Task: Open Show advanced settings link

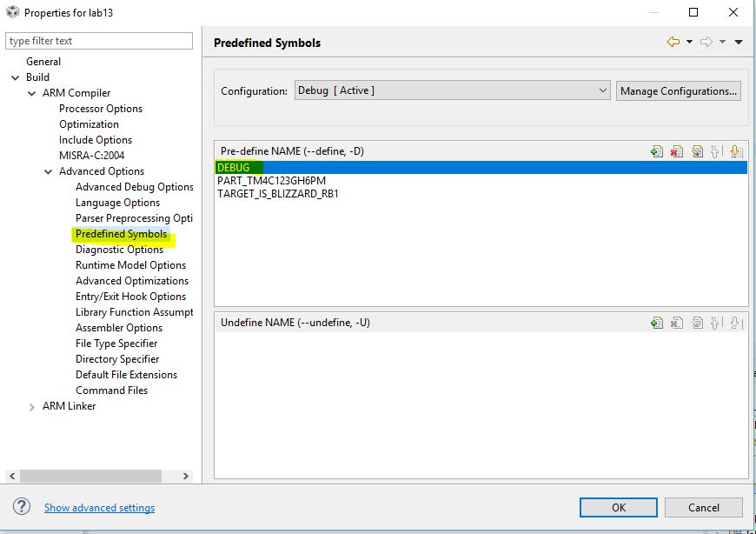Action: click(99, 507)
